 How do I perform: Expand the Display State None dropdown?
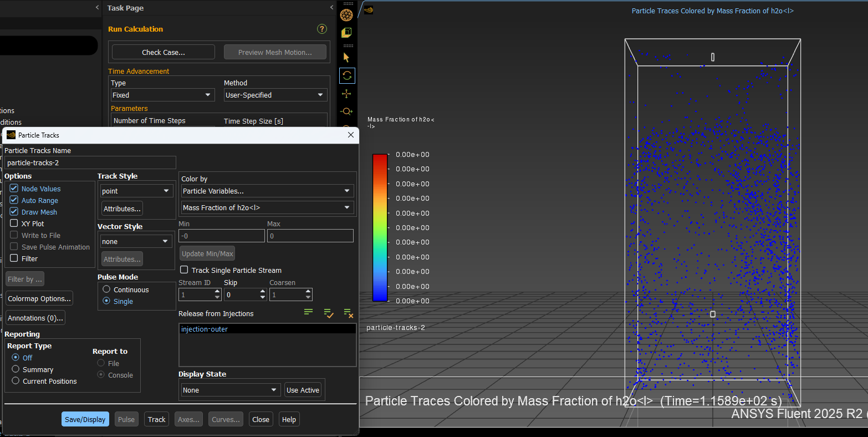230,390
